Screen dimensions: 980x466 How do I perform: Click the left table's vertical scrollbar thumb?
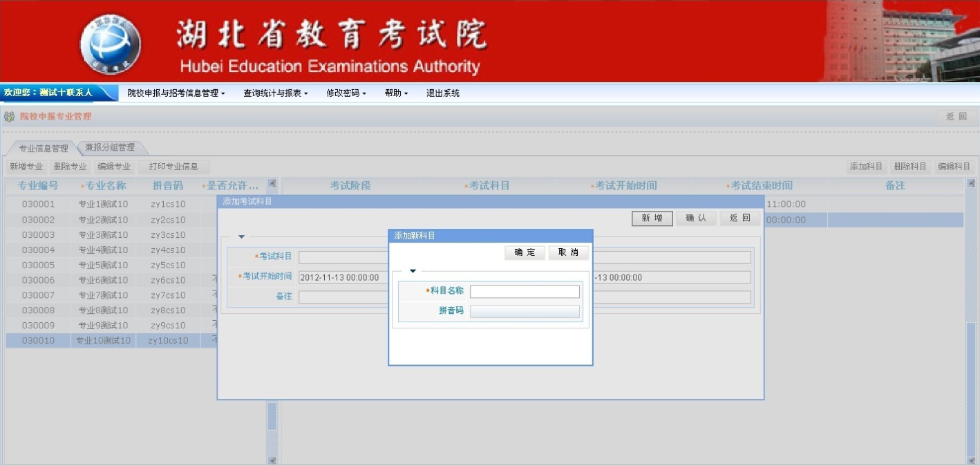pyautogui.click(x=272, y=416)
